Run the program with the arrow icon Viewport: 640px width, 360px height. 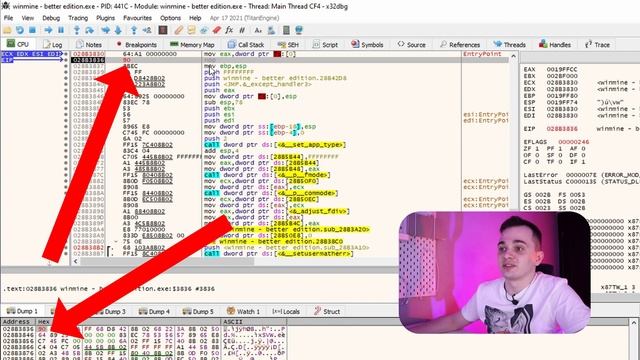(48, 30)
